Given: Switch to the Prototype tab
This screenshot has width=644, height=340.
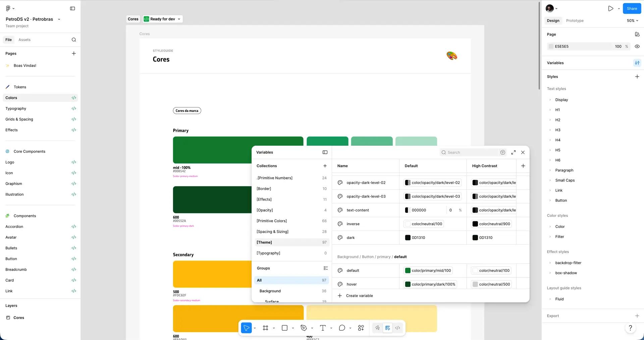Looking at the screenshot, I should pos(575,20).
